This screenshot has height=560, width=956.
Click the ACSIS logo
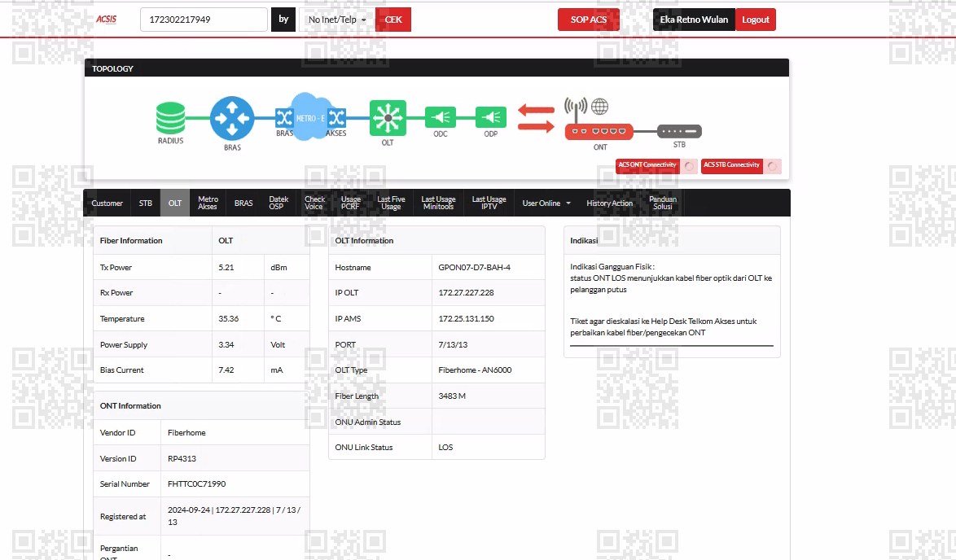click(x=106, y=20)
